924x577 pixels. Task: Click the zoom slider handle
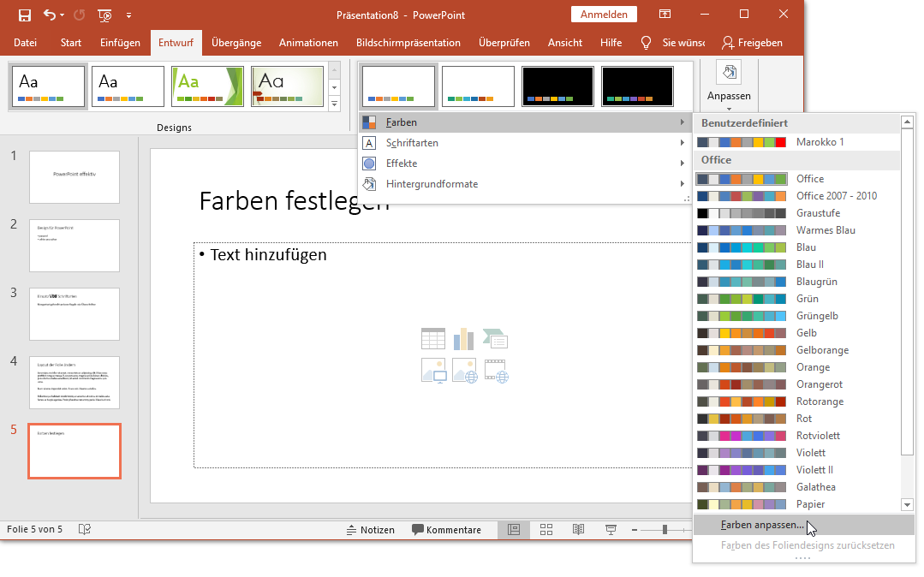coord(665,529)
